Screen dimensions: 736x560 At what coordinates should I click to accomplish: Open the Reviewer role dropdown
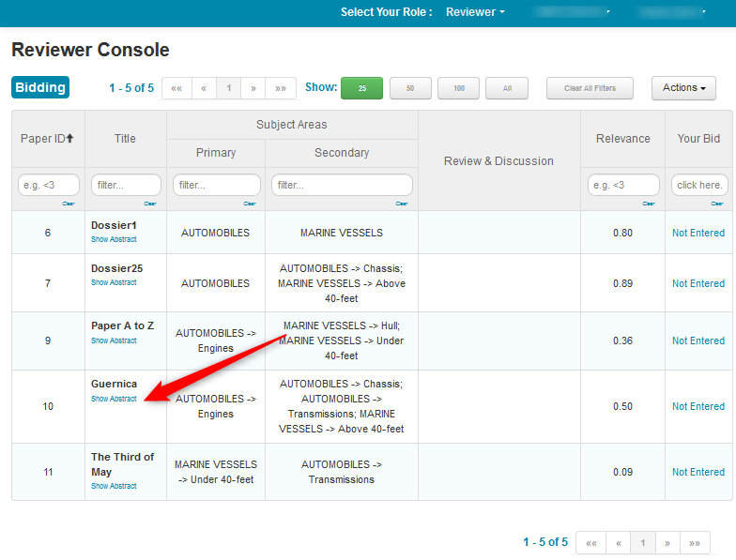coord(475,12)
